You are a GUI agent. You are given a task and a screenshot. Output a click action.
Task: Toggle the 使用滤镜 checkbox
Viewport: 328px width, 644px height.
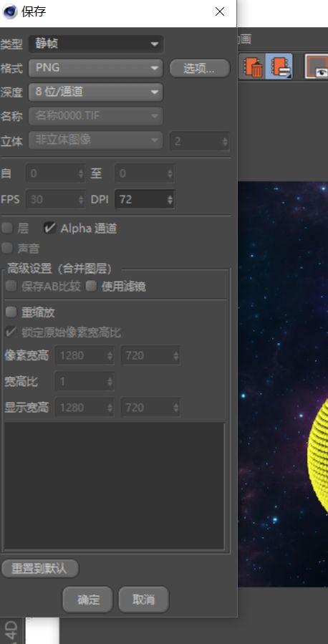tap(91, 286)
